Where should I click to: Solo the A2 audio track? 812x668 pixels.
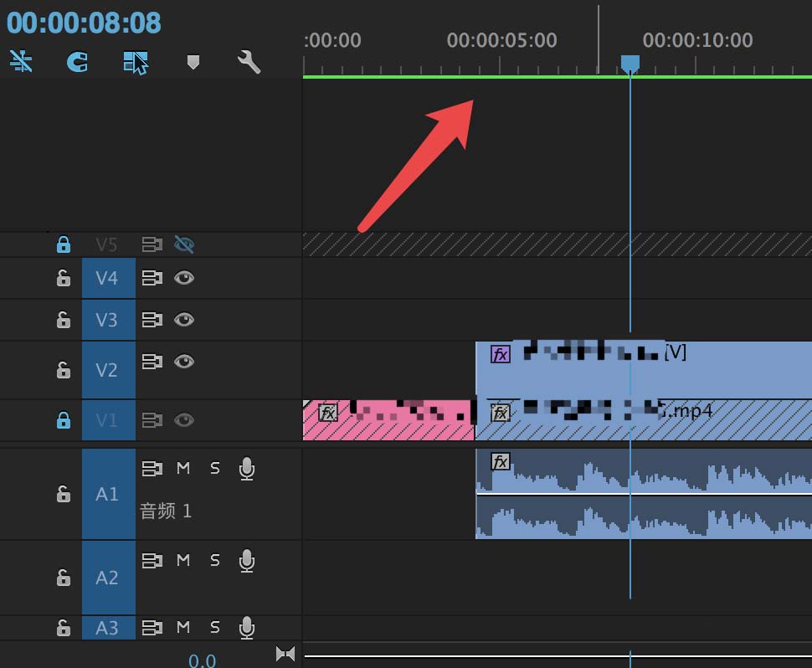coord(215,560)
